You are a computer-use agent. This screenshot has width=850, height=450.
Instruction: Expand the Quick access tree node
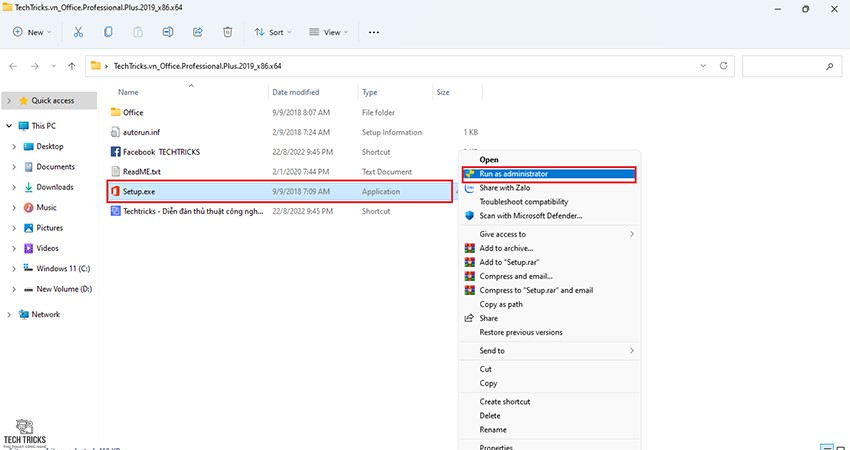[x=9, y=101]
